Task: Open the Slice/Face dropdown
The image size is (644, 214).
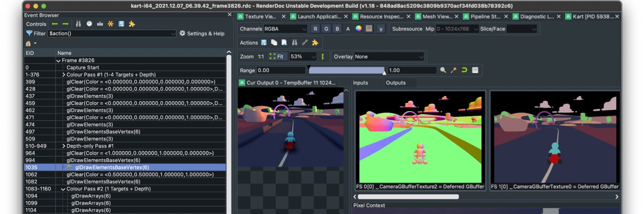Action: [x=522, y=29]
